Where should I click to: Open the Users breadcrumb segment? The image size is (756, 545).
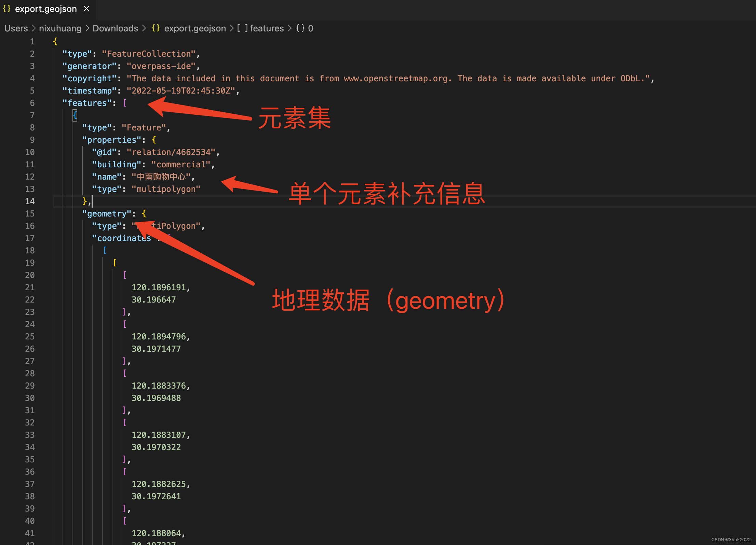pos(16,28)
